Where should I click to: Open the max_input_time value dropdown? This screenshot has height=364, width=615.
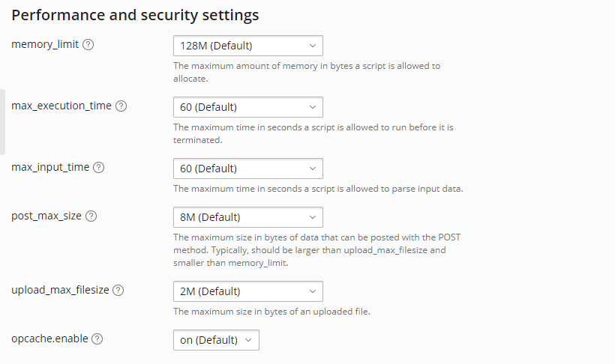pos(247,169)
